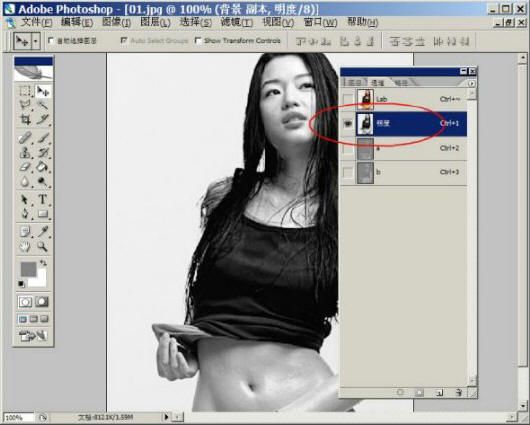The image size is (530, 425).
Task: Switch to Standard editing mode
Action: 25,302
